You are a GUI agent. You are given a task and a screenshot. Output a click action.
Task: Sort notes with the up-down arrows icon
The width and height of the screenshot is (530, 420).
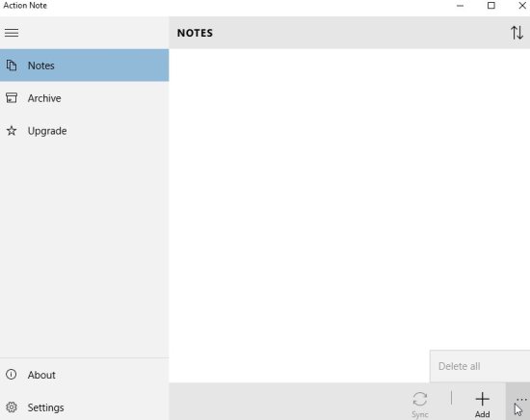517,33
